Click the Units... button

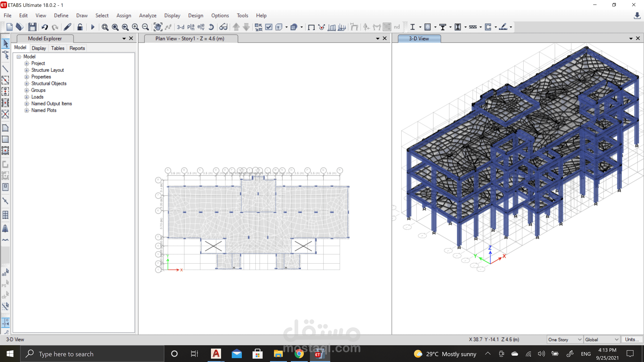pos(631,340)
